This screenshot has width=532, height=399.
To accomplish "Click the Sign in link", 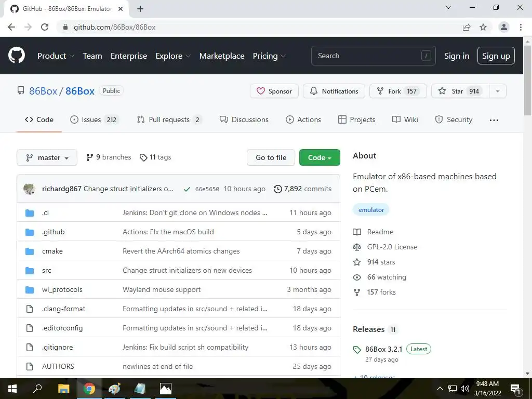I will pyautogui.click(x=457, y=56).
